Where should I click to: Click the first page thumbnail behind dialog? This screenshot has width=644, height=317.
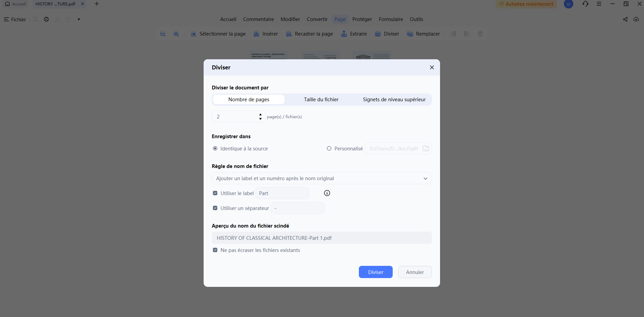click(269, 55)
